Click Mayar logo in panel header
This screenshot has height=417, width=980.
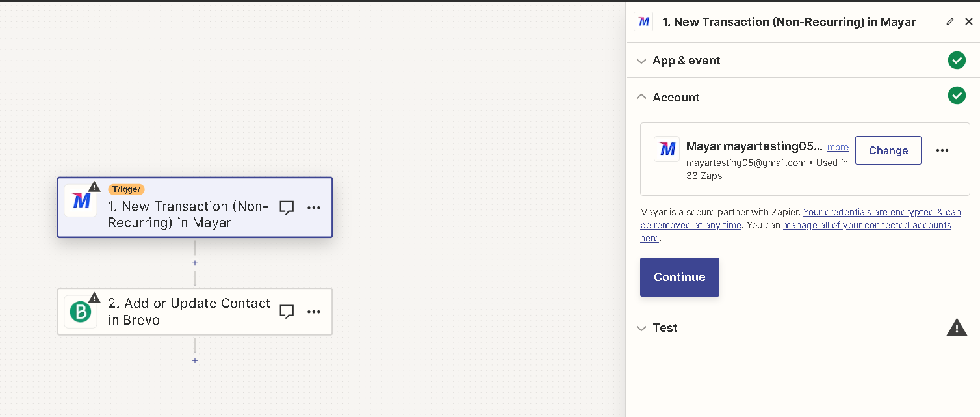point(643,21)
